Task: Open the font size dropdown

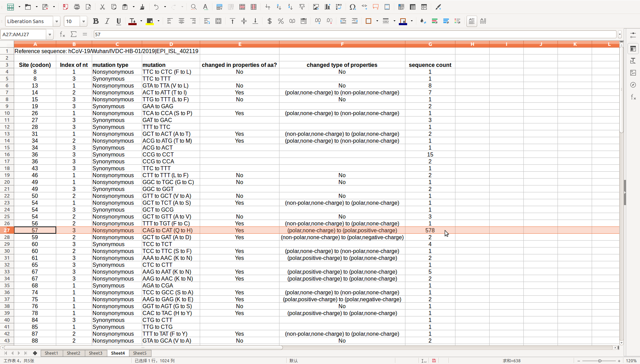Action: coord(83,21)
